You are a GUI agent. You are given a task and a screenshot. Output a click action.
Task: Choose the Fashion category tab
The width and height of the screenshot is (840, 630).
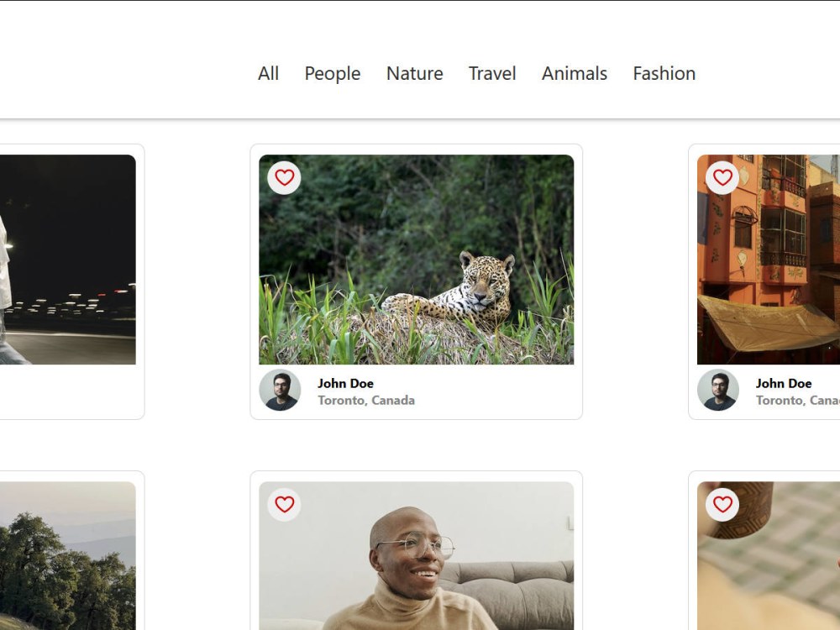point(664,73)
